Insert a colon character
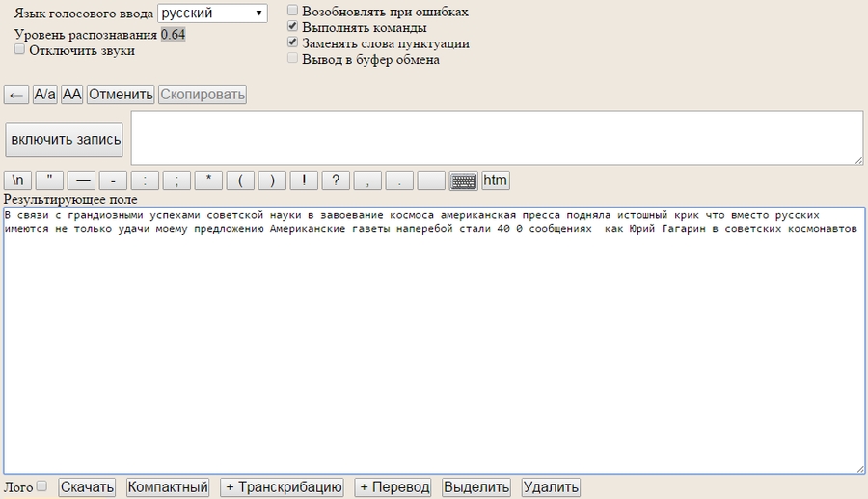The image size is (868, 499). tap(145, 180)
